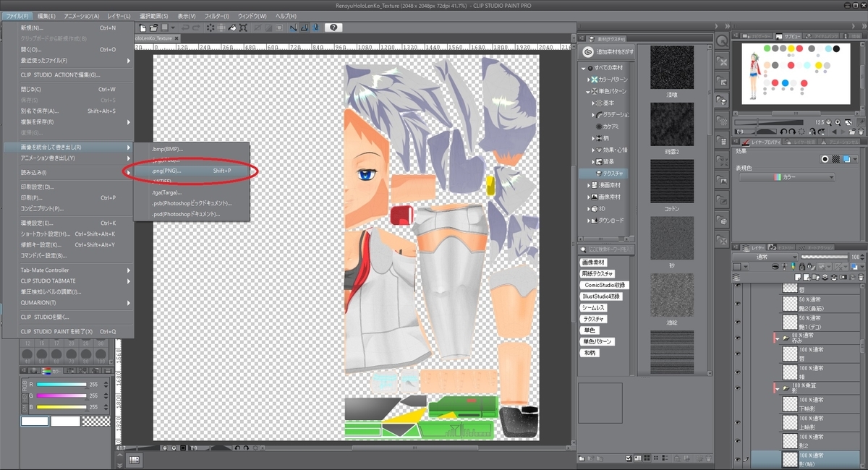This screenshot has width=868, height=470.
Task: Click the Undo arrow icon
Action: pyautogui.click(x=185, y=27)
